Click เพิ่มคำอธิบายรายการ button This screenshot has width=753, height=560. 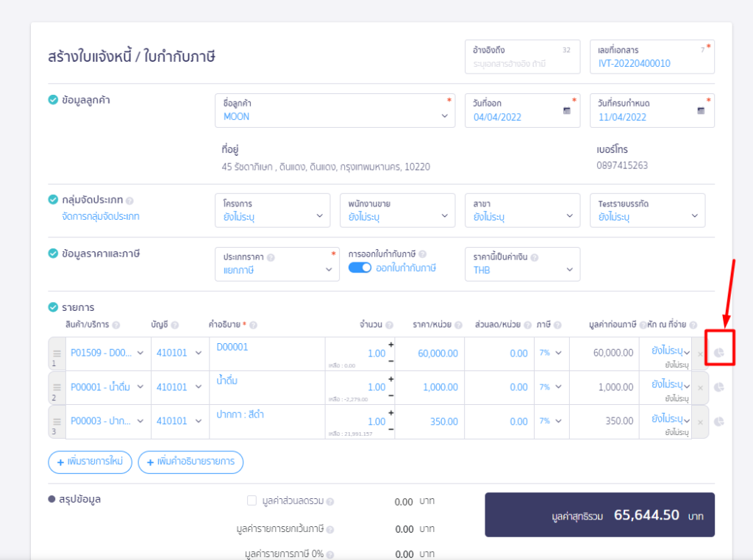coord(190,462)
